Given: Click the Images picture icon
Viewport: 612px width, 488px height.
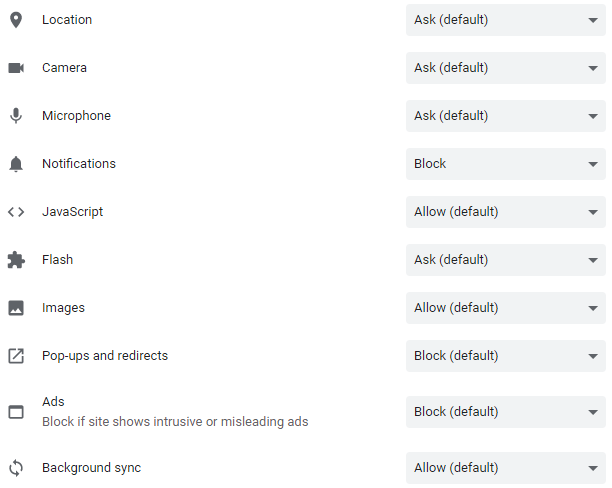Looking at the screenshot, I should pos(15,308).
